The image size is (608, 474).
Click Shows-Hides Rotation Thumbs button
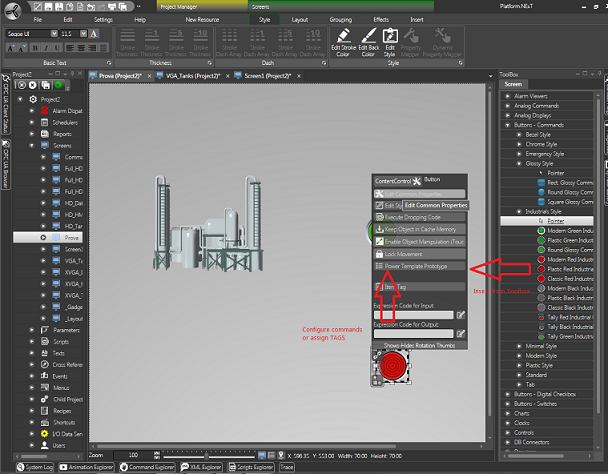tap(418, 345)
